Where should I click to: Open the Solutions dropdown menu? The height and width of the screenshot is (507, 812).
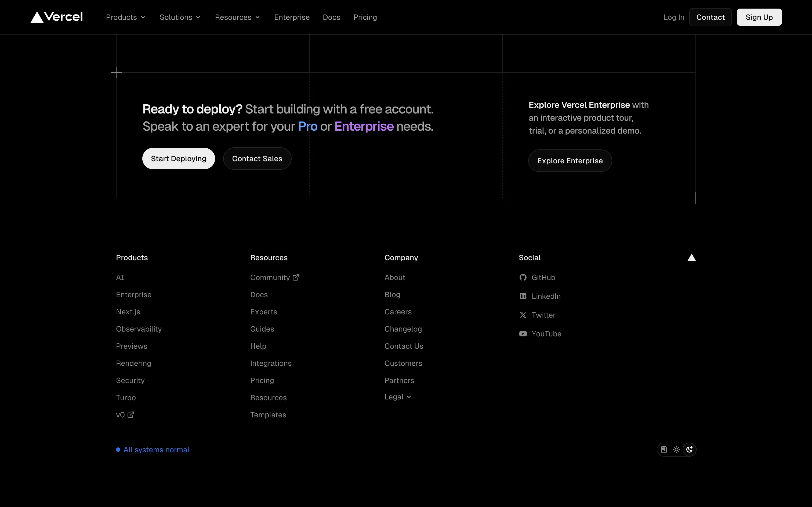tap(180, 17)
